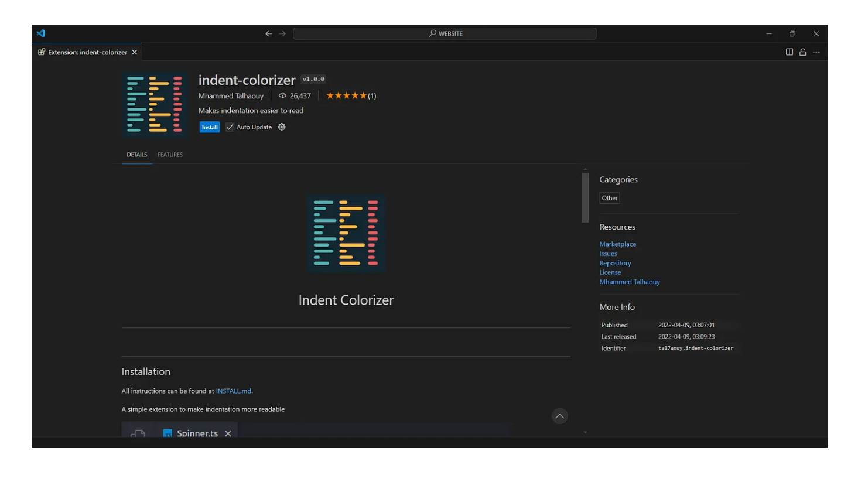
Task: Click the scroll-to-top chevron button
Action: click(x=560, y=416)
